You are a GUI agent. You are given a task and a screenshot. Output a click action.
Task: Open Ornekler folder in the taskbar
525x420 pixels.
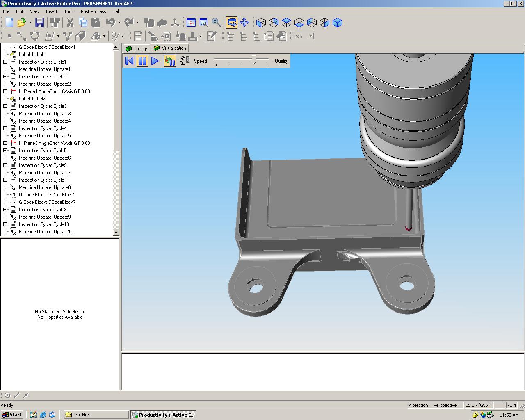click(96, 415)
